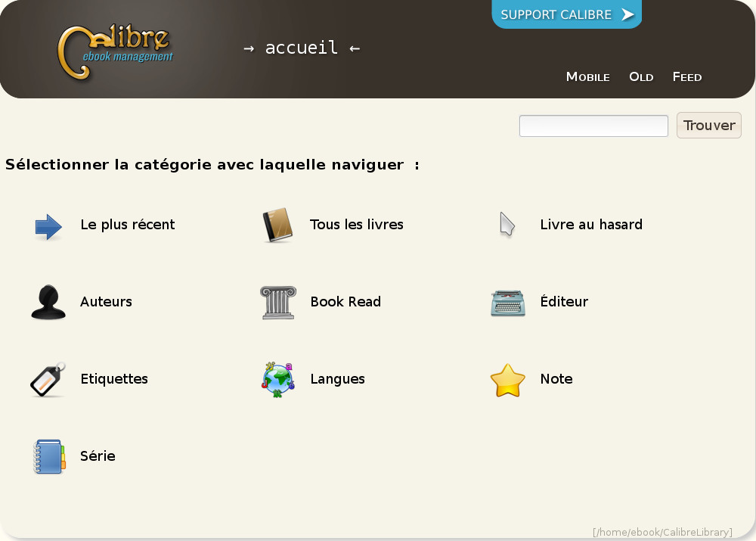Screen dimensions: 756x541
Task: Click inside the search text field
Action: point(593,126)
